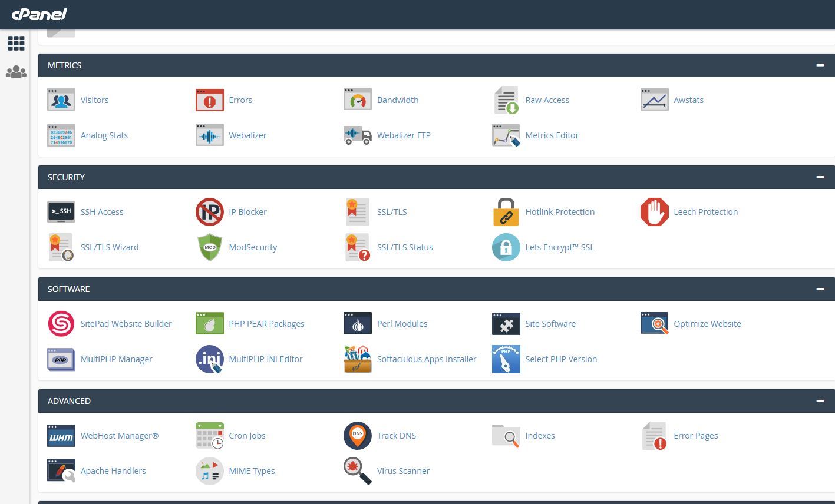The image size is (835, 504).
Task: Open the MultiPHP Manager icon
Action: click(61, 359)
